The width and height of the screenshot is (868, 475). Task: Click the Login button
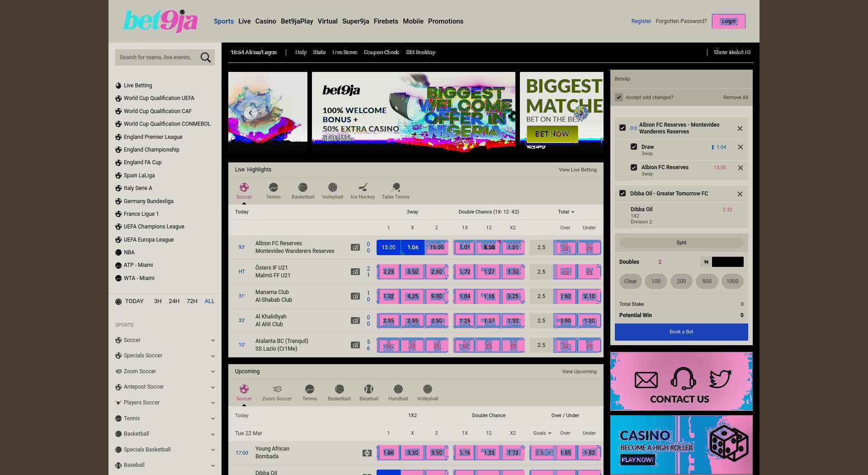point(728,21)
